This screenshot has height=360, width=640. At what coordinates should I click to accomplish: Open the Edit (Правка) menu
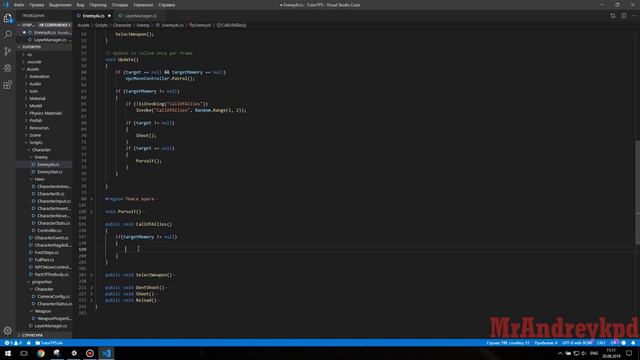(x=36, y=5)
